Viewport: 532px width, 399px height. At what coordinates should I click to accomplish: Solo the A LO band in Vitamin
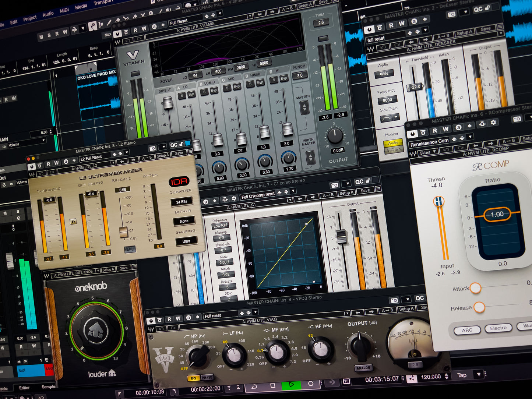click(182, 96)
